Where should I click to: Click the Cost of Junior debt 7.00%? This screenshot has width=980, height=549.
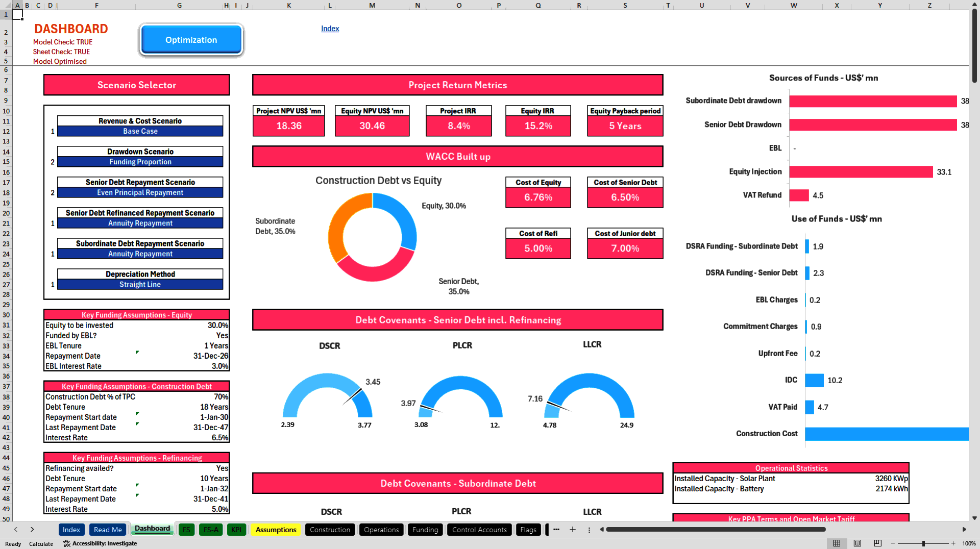click(625, 248)
